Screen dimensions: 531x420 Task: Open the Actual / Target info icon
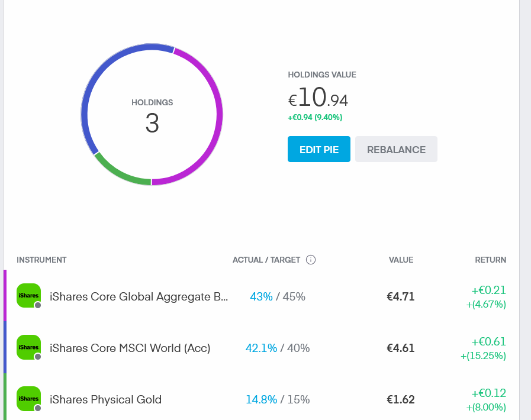311,260
